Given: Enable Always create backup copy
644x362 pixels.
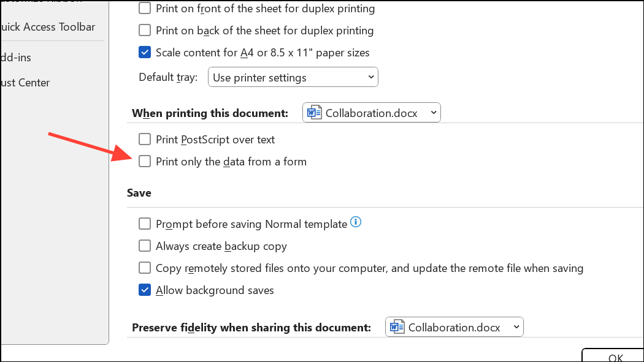Looking at the screenshot, I should click(145, 246).
